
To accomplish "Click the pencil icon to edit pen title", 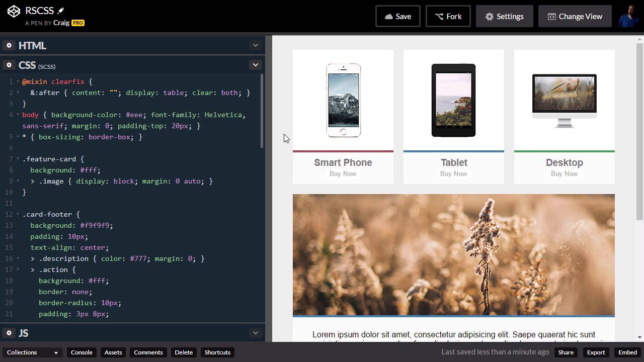I will coord(61,11).
